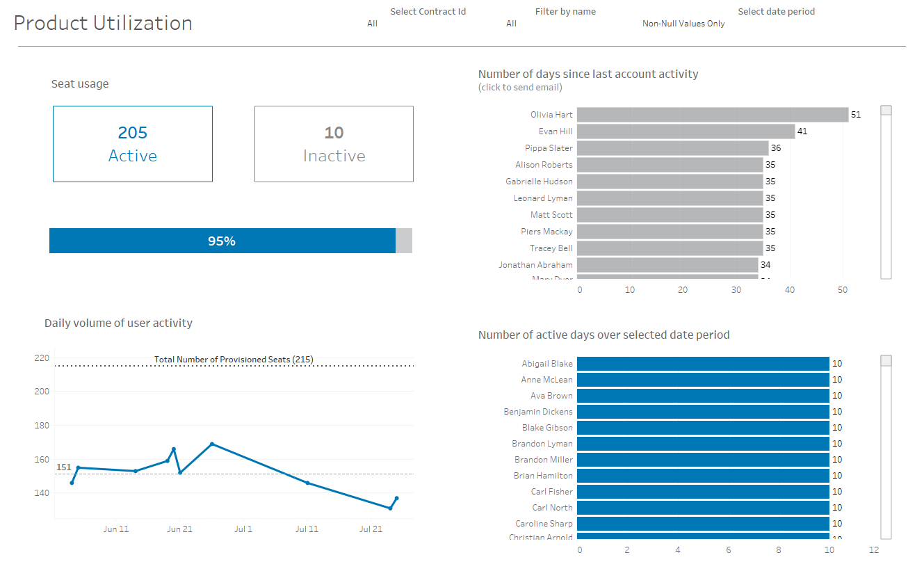Click the blue 95% seat usage bar
The image size is (924, 578).
tap(222, 241)
